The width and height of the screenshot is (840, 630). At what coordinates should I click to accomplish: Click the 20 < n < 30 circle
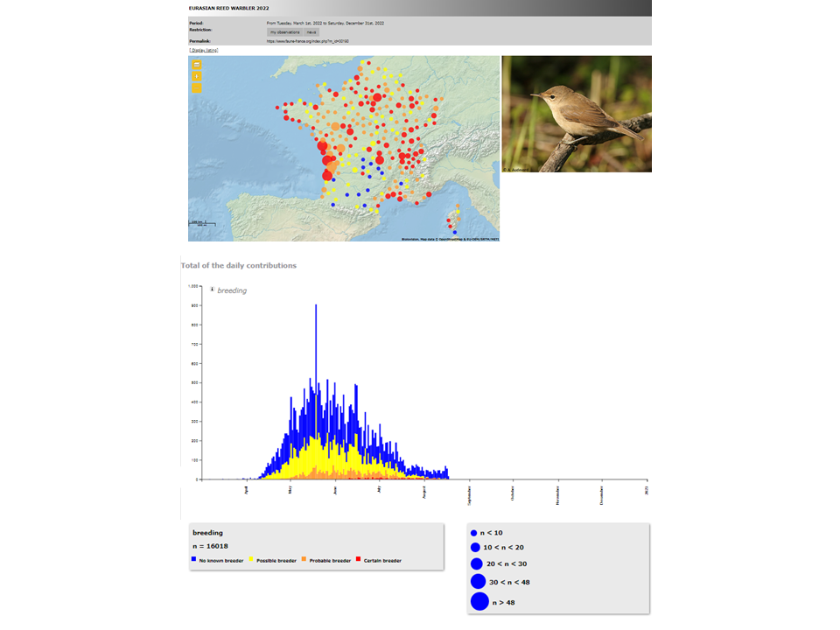click(476, 563)
